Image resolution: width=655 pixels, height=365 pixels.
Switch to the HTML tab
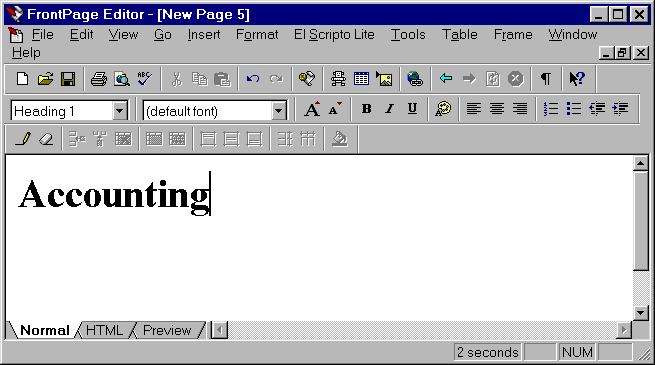(x=104, y=330)
